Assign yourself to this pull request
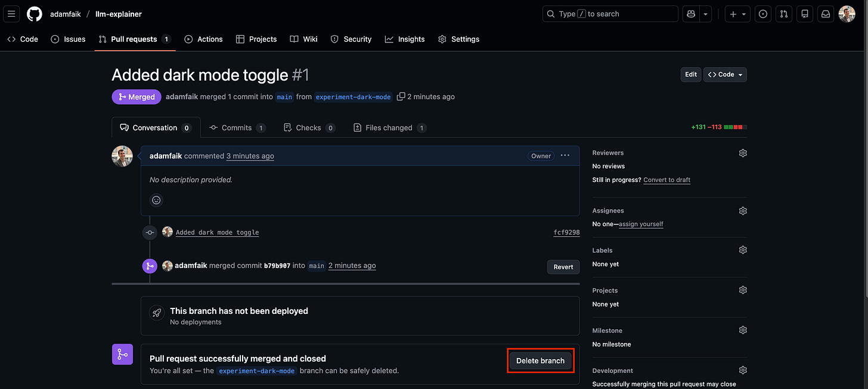Viewport: 868px width, 389px height. pos(641,224)
